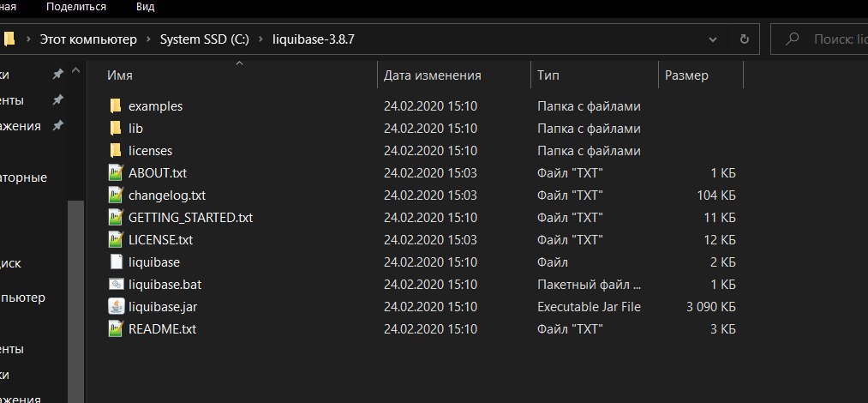The width and height of the screenshot is (868, 403).
Task: Expand chevron after Этот компьютер breadcrumb
Action: pos(148,39)
